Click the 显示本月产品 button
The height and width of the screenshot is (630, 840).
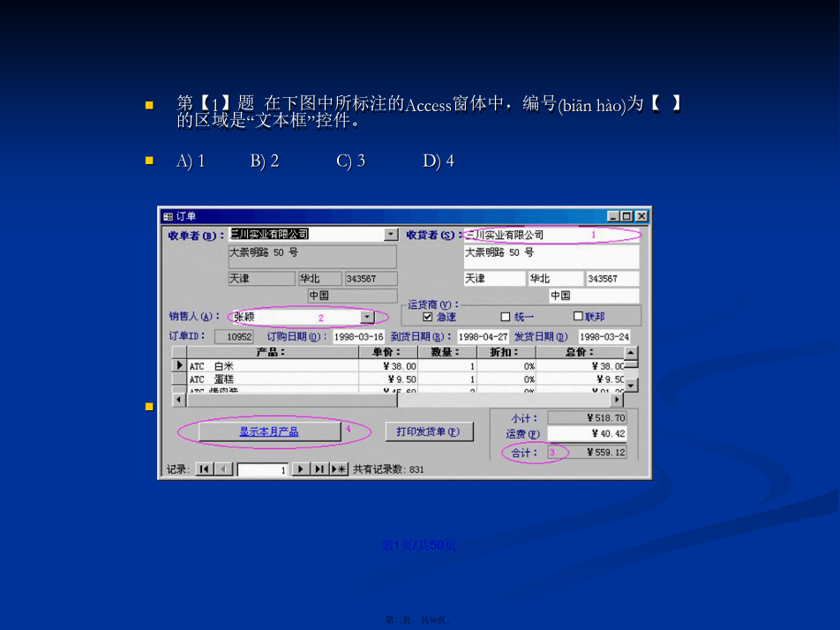(269, 431)
